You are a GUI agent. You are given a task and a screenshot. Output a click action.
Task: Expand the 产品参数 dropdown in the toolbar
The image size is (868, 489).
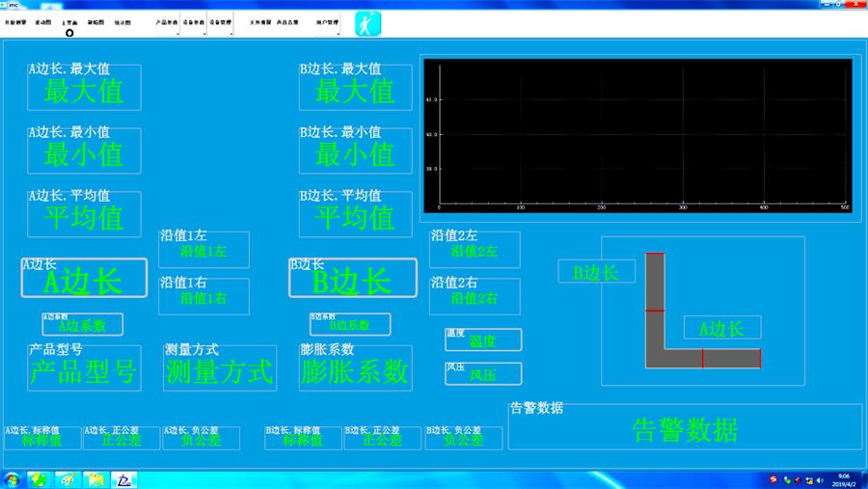(x=167, y=22)
